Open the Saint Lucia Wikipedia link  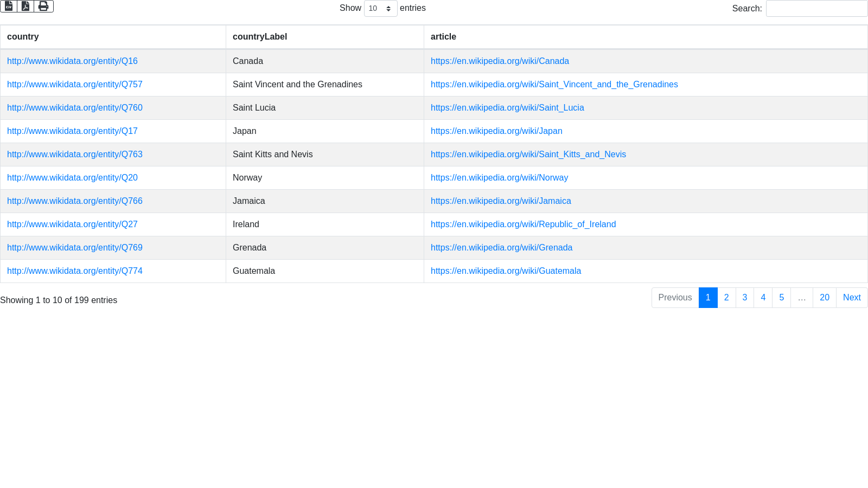click(507, 108)
